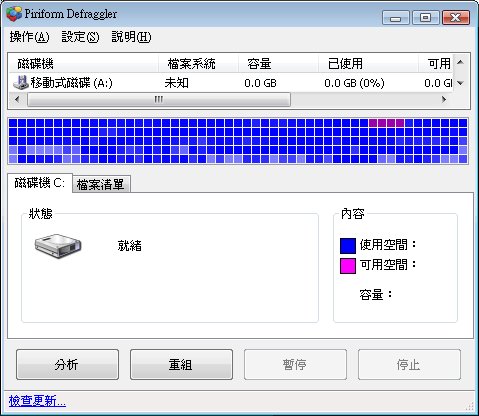Image resolution: width=479 pixels, height=416 pixels.
Task: Click the 暫停 button
Action: [x=295, y=364]
